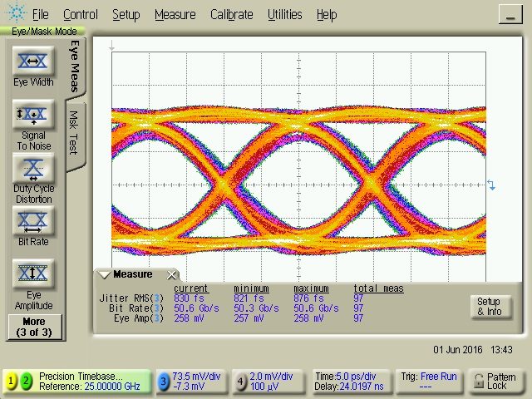Open Precision Timebase reference settings

pos(91,382)
